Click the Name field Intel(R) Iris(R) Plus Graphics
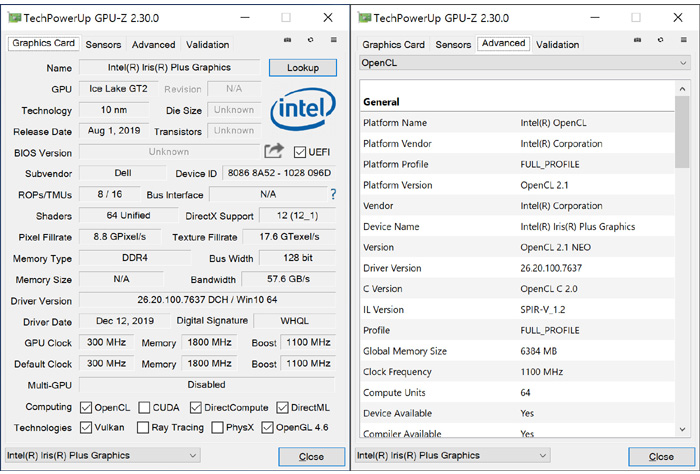The width and height of the screenshot is (700, 474). click(169, 67)
